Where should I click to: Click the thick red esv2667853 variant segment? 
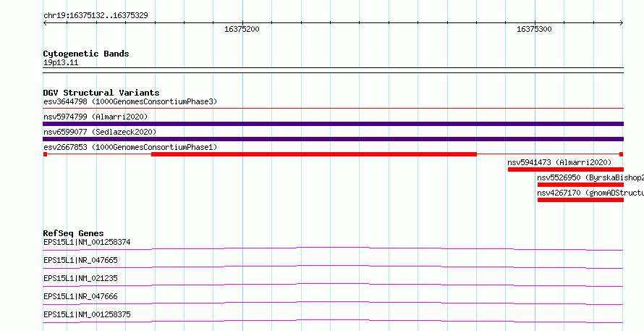tap(314, 154)
